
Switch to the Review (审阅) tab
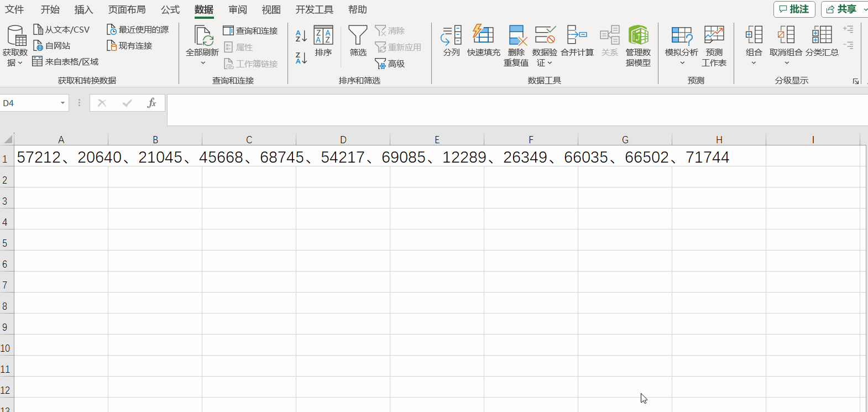click(x=238, y=9)
